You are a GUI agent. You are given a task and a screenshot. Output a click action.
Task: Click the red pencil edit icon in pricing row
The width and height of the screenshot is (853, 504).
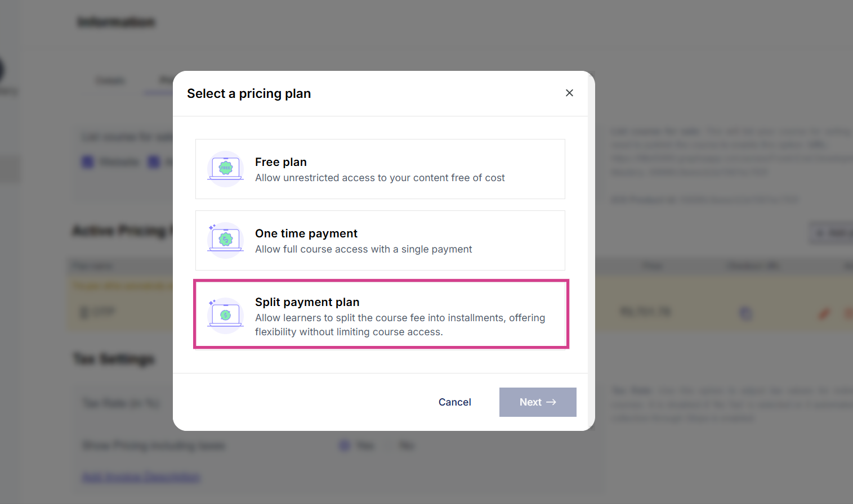[824, 313]
